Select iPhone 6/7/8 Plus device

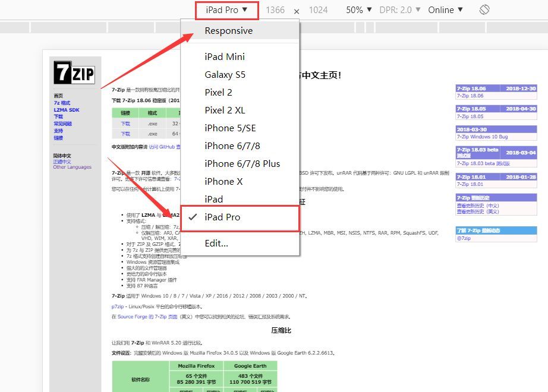point(240,163)
